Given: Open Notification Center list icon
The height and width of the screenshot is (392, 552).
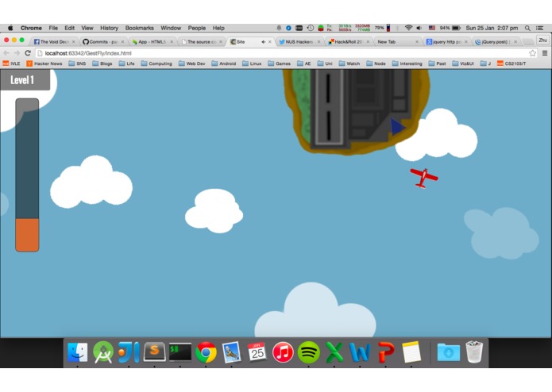Looking at the screenshot, I should pos(539,28).
